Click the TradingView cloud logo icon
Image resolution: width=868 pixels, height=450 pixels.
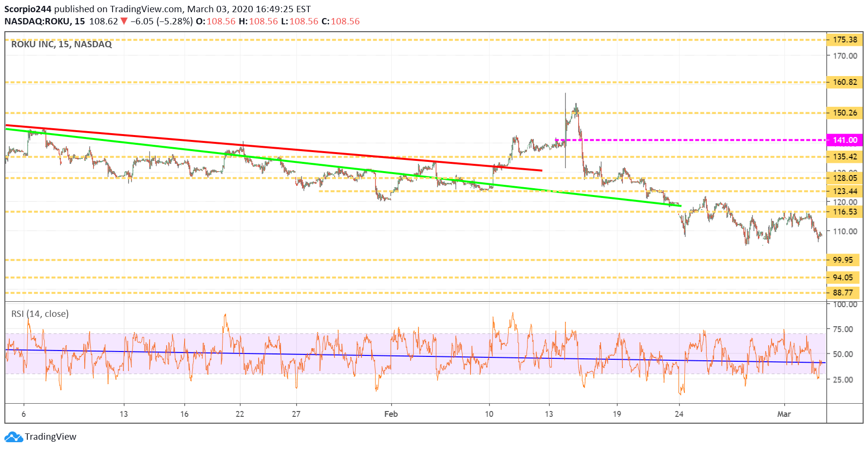click(14, 437)
